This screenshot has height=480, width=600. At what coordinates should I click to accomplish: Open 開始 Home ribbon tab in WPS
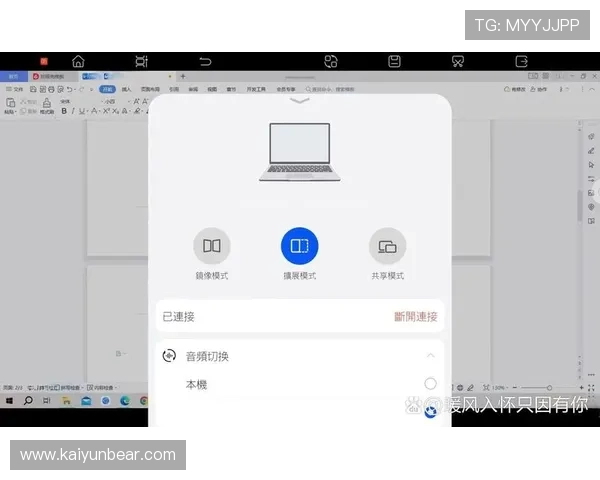107,89
